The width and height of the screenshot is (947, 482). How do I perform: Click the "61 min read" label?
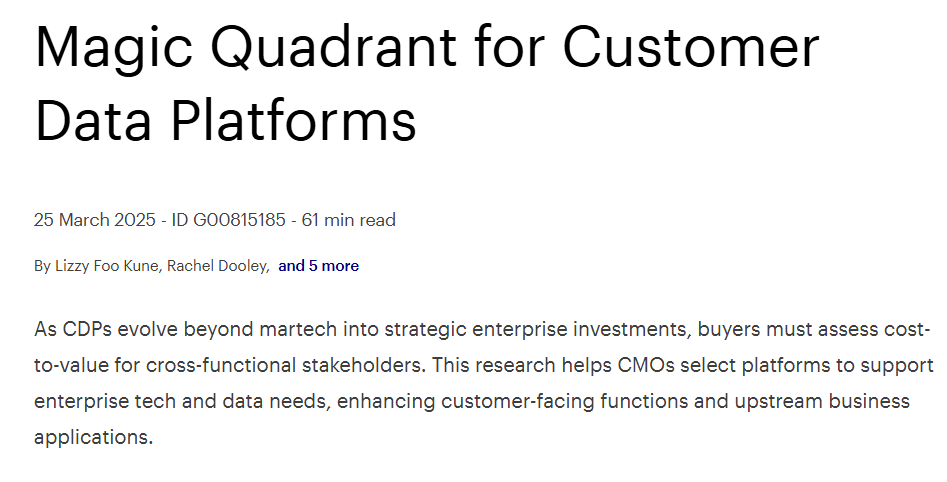(x=348, y=220)
